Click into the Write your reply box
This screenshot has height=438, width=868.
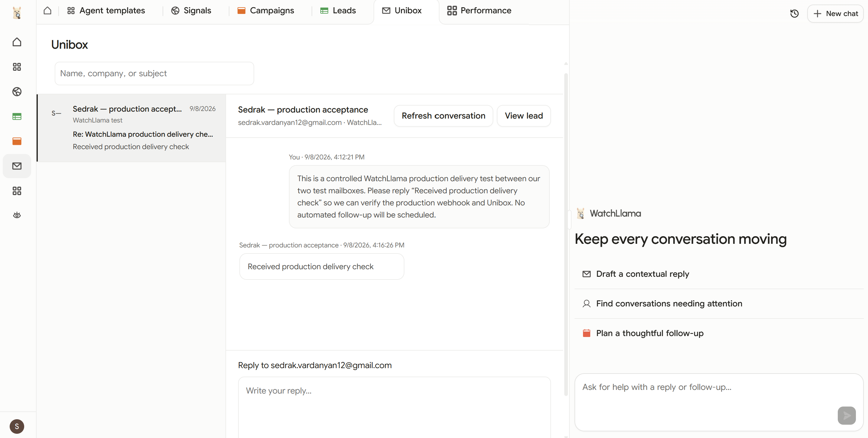pyautogui.click(x=394, y=407)
